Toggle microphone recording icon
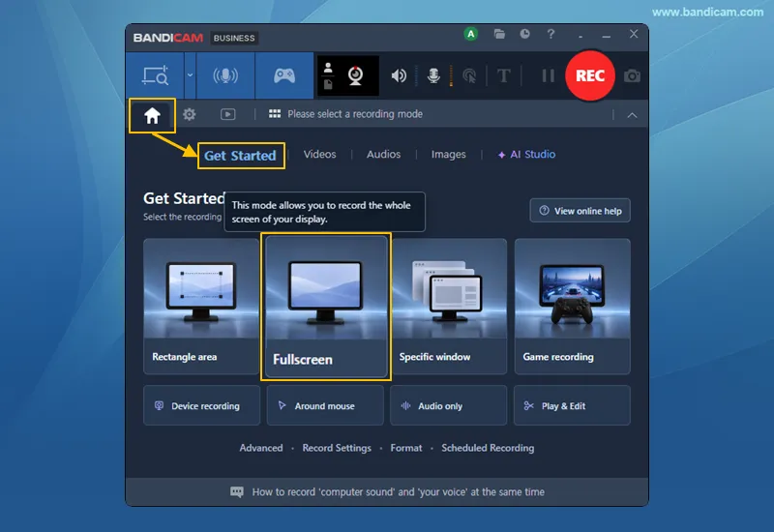Screen dimensions: 774x532 pyautogui.click(x=433, y=76)
